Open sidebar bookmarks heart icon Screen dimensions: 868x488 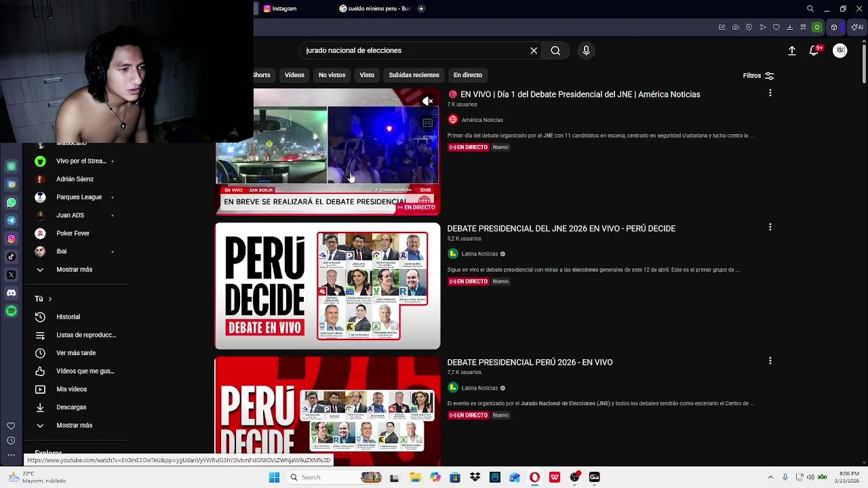pos(11,426)
